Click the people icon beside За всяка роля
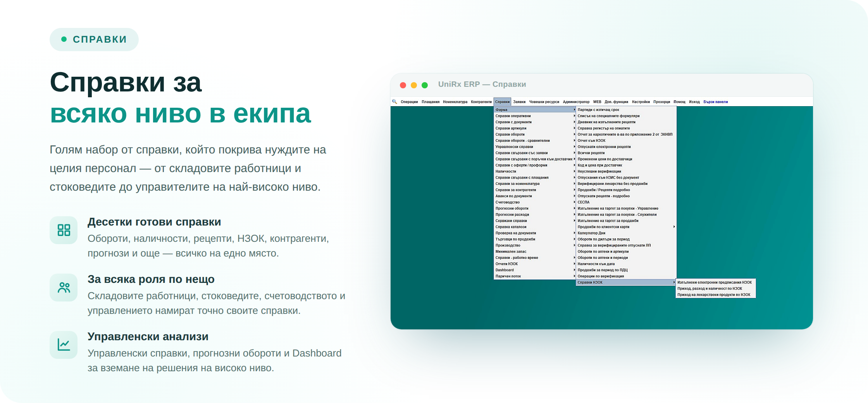Viewport: 868px width, 403px height. (x=64, y=288)
